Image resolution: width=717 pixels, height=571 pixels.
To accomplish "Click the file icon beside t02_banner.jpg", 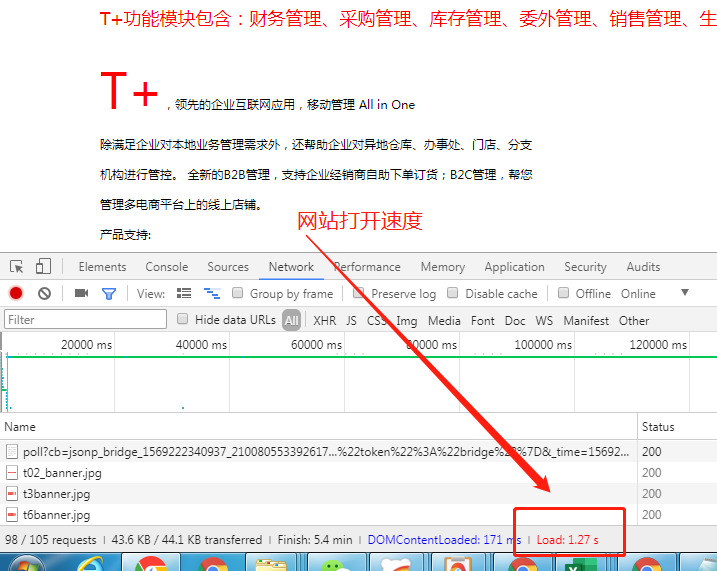I will pos(12,473).
